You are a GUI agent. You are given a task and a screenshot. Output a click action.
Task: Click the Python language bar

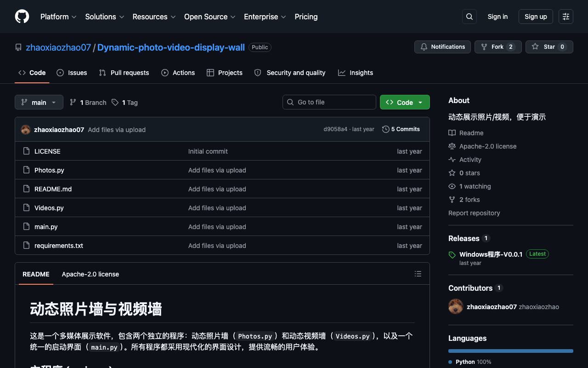[x=511, y=351]
